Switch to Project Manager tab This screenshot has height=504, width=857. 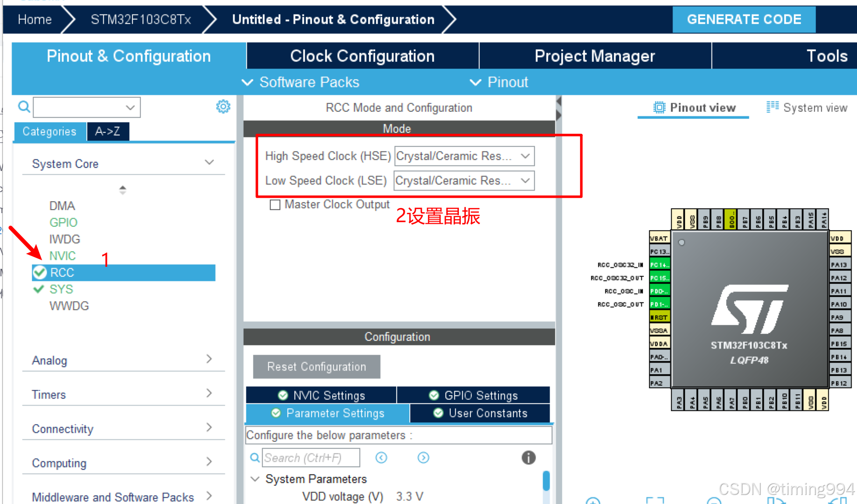[x=595, y=56]
